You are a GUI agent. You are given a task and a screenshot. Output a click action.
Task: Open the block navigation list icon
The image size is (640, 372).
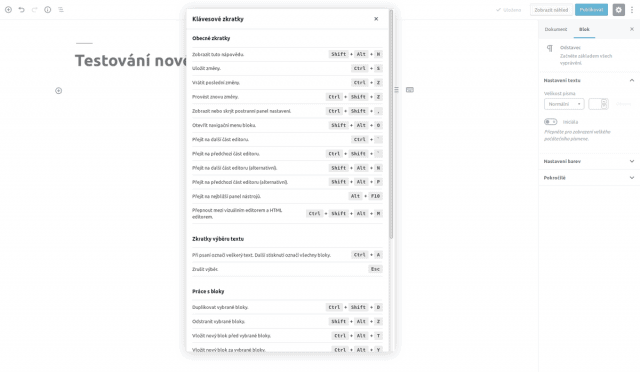(x=61, y=9)
